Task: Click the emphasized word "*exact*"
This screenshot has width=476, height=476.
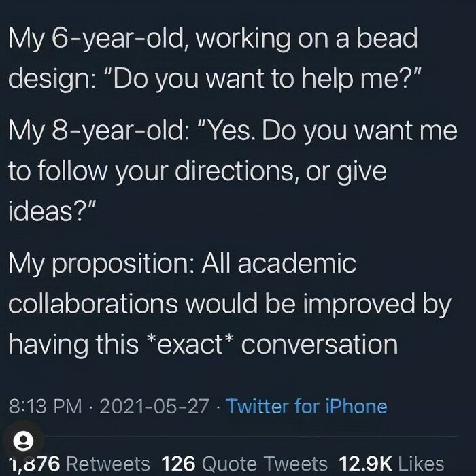Action: click(190, 344)
